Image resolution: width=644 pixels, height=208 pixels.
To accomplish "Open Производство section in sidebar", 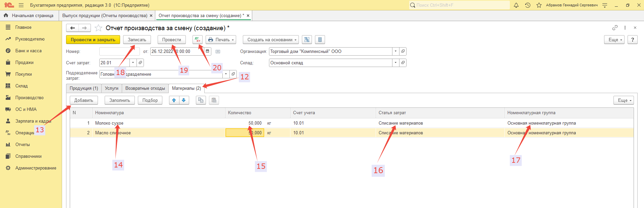I will 29,98.
